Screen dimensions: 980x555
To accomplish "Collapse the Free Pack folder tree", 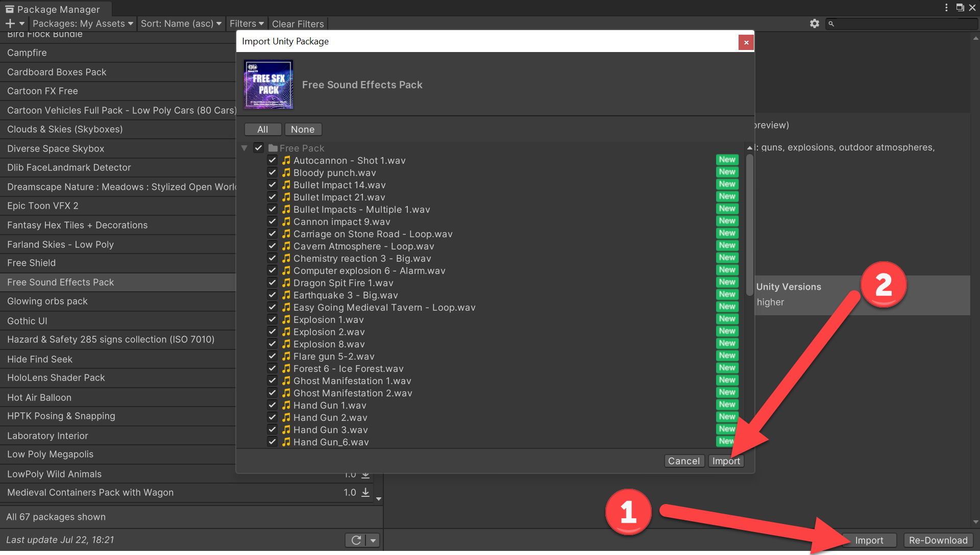I will click(244, 148).
